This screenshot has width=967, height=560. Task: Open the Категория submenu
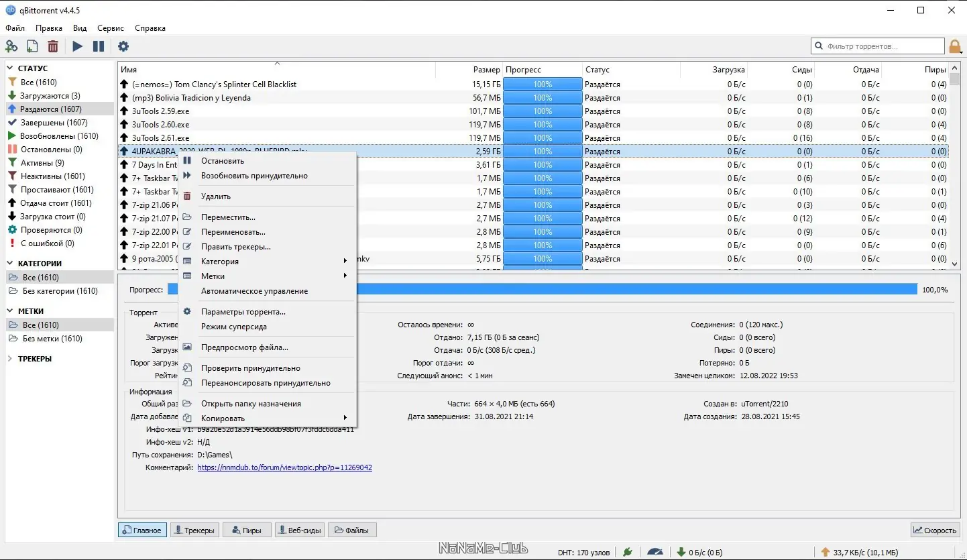pos(267,262)
